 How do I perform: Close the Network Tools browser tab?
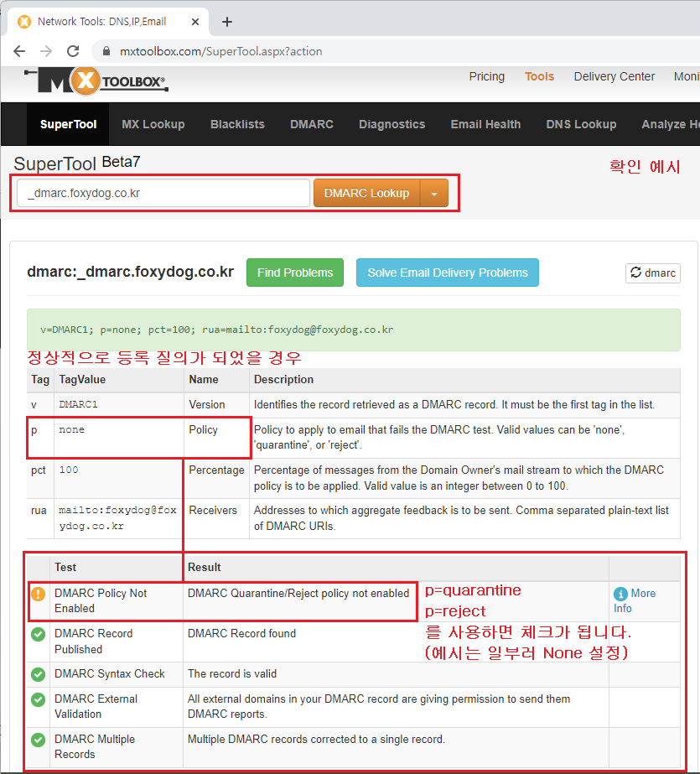point(194,22)
